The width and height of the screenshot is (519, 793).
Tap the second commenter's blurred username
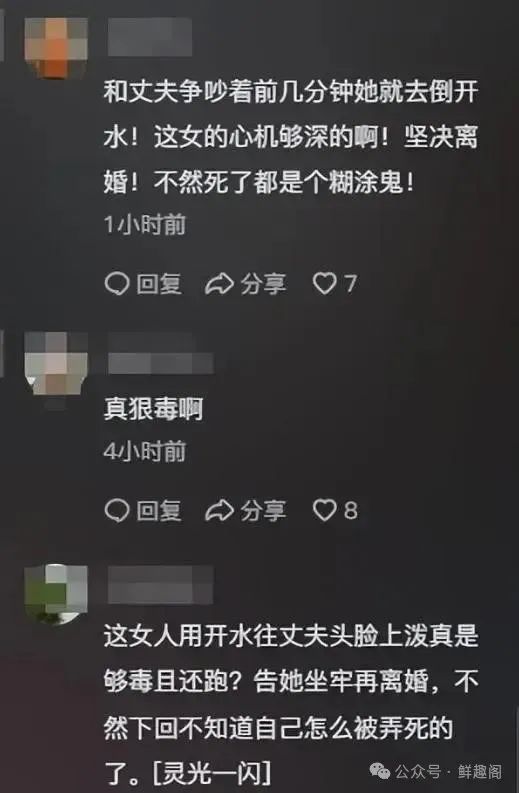click(x=160, y=354)
